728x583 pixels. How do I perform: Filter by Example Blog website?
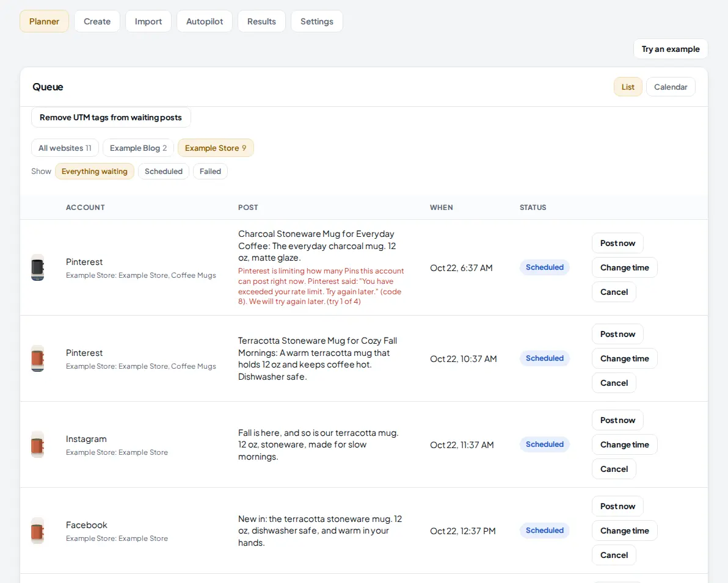click(139, 148)
